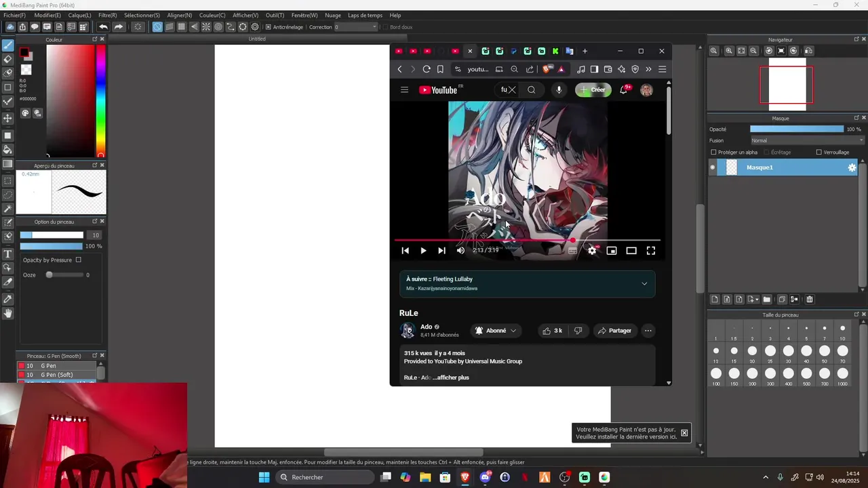Image resolution: width=868 pixels, height=488 pixels.
Task: Toggle Verrouillage checkbox
Action: tap(819, 152)
